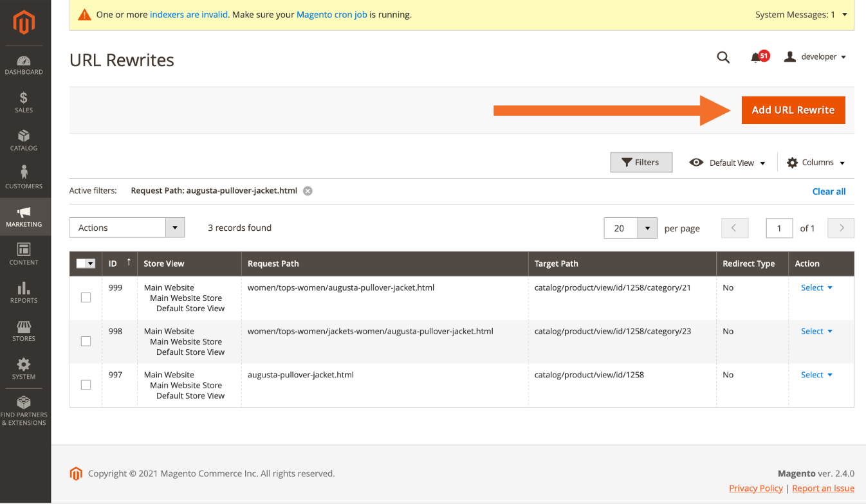The width and height of the screenshot is (866, 504).
Task: Click the Clear all filters link
Action: (x=829, y=191)
